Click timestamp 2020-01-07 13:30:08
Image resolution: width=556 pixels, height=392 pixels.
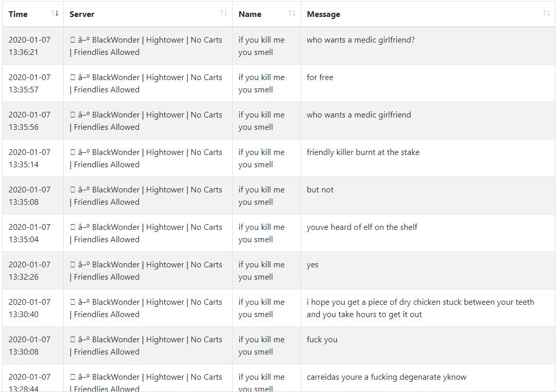(x=29, y=346)
